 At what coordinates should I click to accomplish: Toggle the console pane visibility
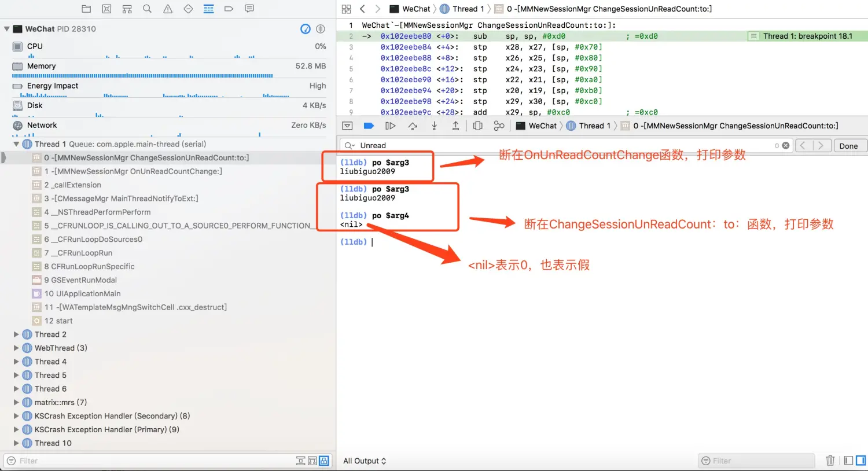tap(861, 461)
